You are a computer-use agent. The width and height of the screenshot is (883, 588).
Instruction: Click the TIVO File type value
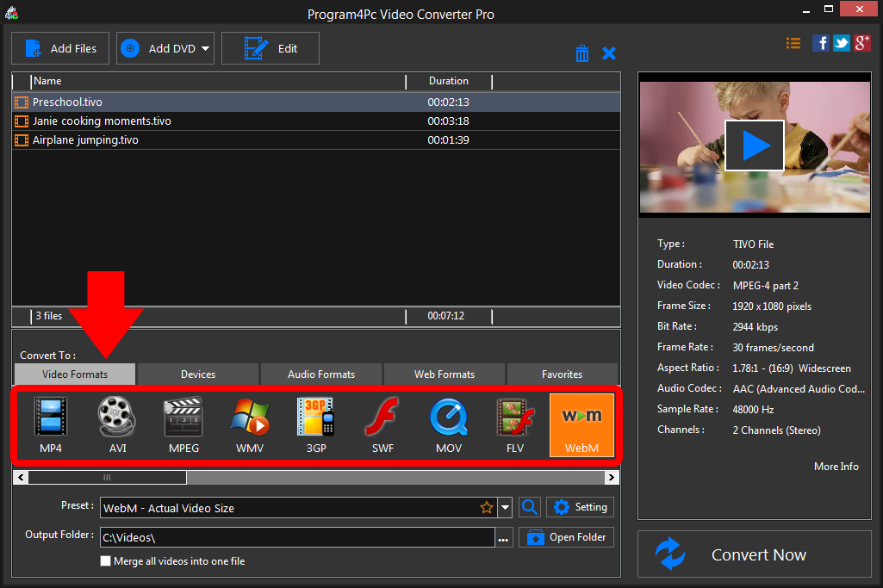point(754,244)
